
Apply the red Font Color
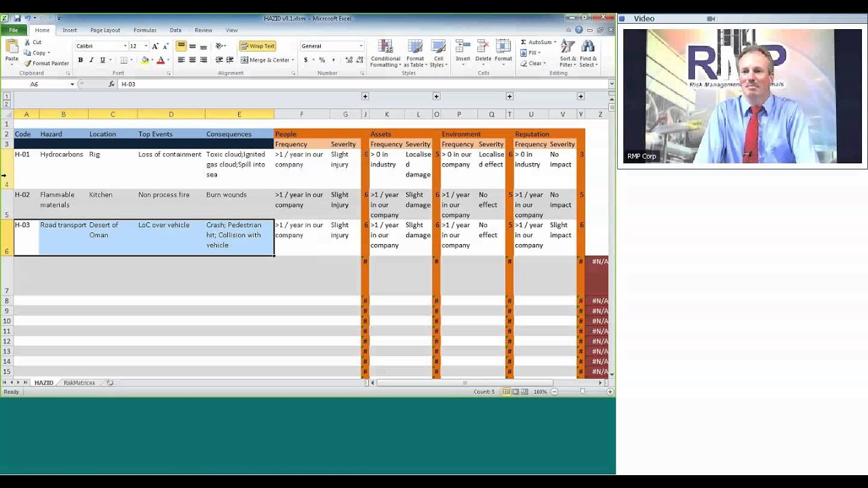pos(161,60)
